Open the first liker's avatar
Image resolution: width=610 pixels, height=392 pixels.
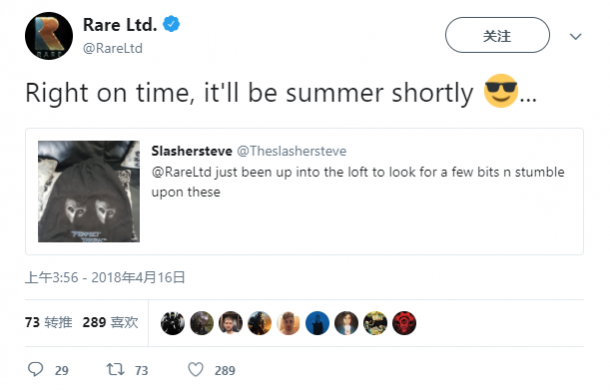[x=173, y=323]
